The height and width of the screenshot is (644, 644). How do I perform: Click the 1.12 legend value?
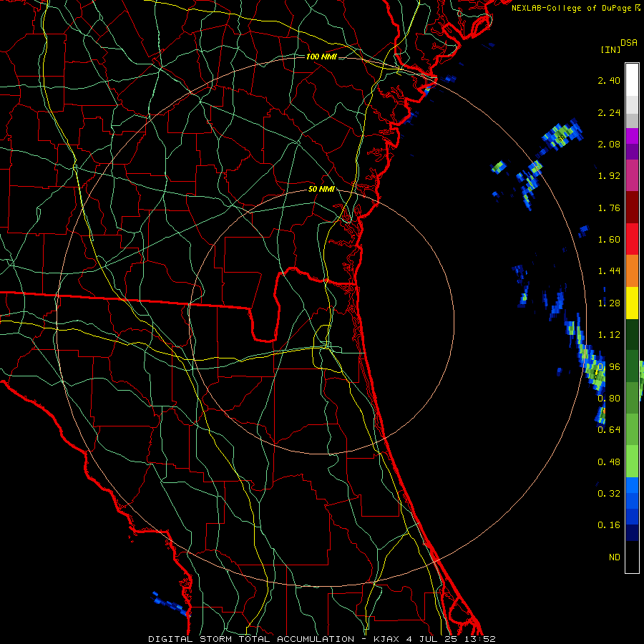[609, 335]
